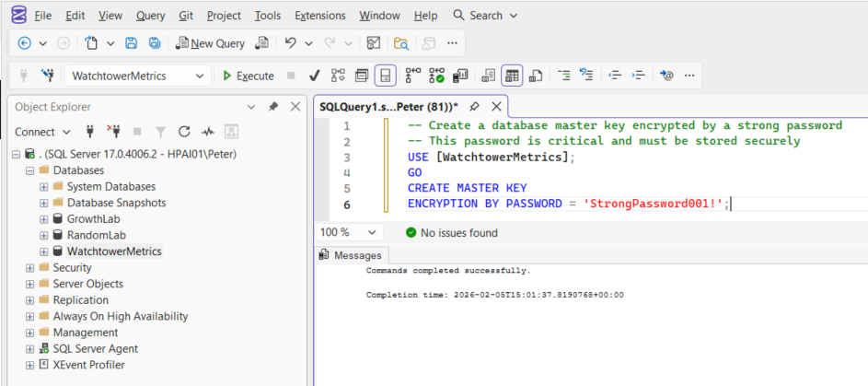The width and height of the screenshot is (868, 386).
Task: Parse the query with the checkmark icon
Action: click(x=314, y=76)
